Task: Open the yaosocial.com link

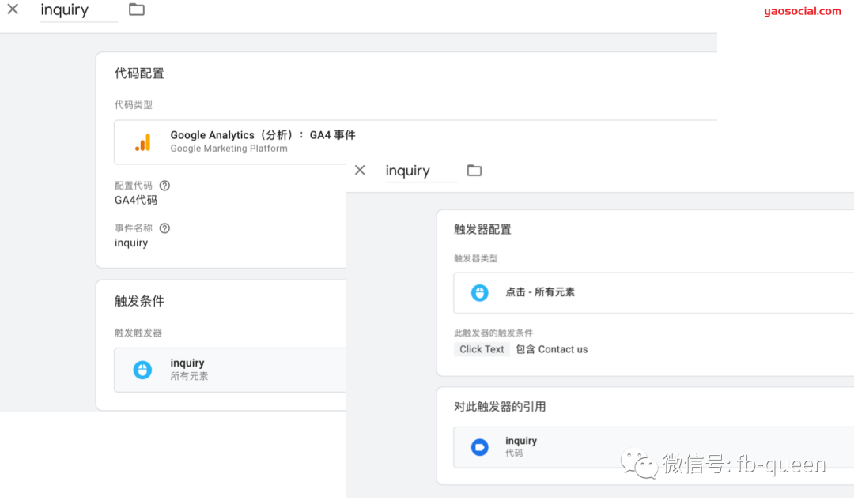Action: point(802,11)
